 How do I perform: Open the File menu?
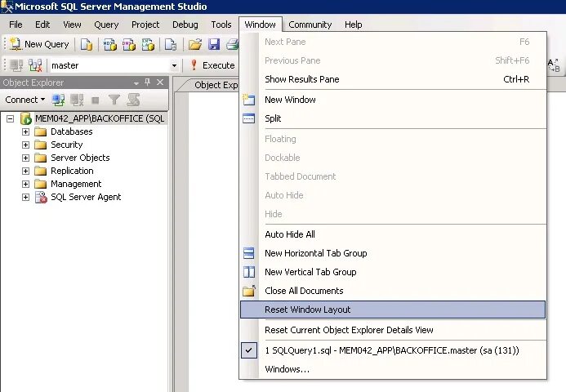tap(16, 24)
